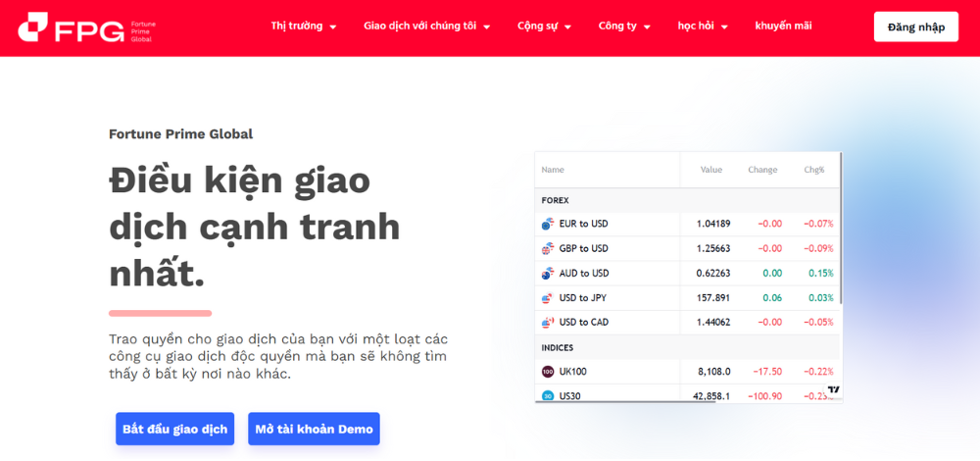The width and height of the screenshot is (980, 461).
Task: Click the GBP to USD link
Action: coord(583,248)
